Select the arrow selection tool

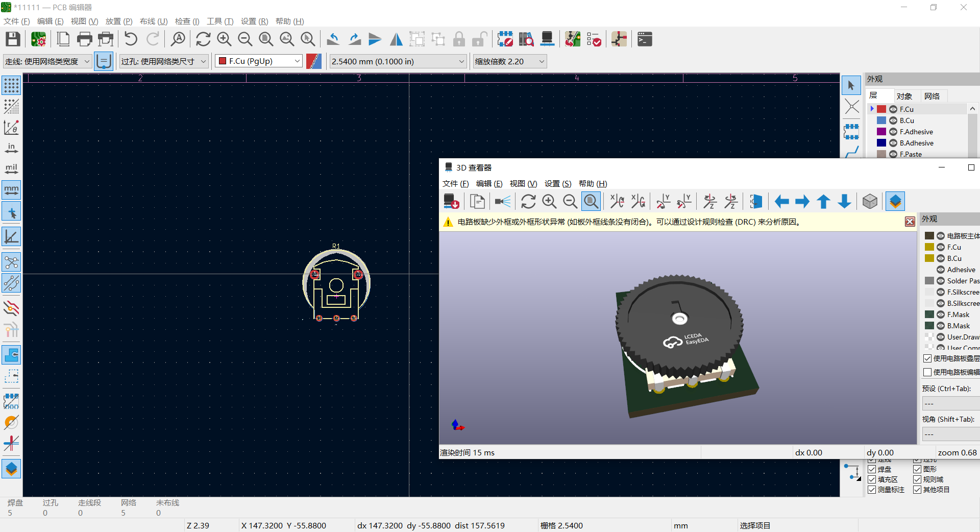(x=851, y=86)
